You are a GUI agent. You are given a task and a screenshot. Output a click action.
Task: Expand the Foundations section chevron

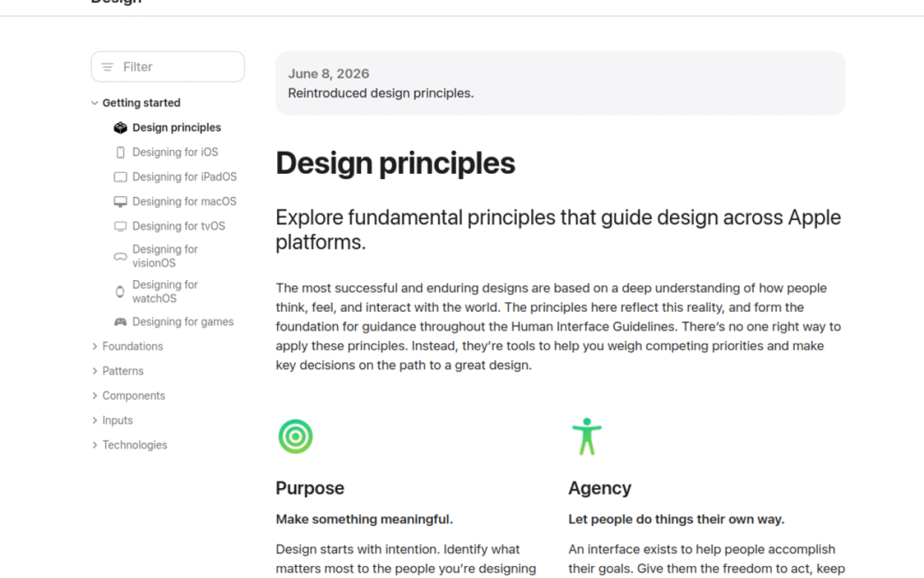[x=94, y=346]
